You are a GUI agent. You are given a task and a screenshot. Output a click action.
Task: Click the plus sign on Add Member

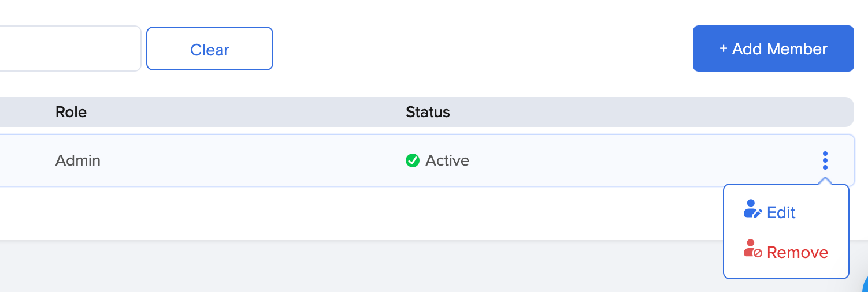723,49
